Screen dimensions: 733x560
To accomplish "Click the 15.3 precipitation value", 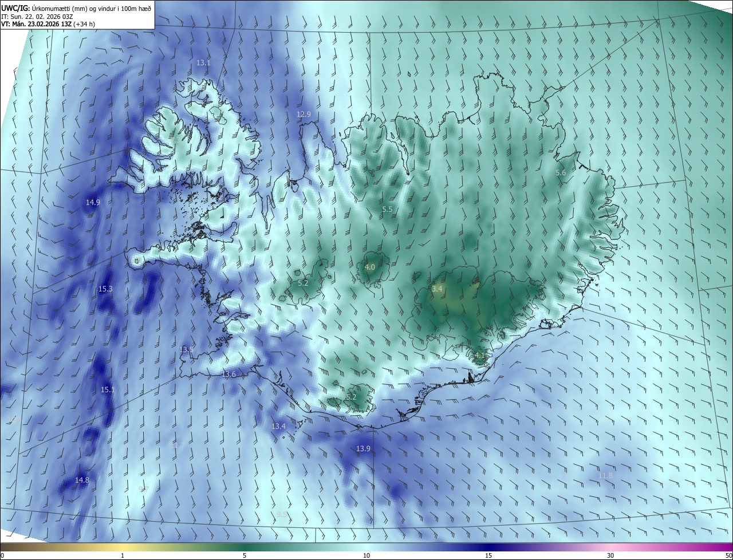I will 105,289.
